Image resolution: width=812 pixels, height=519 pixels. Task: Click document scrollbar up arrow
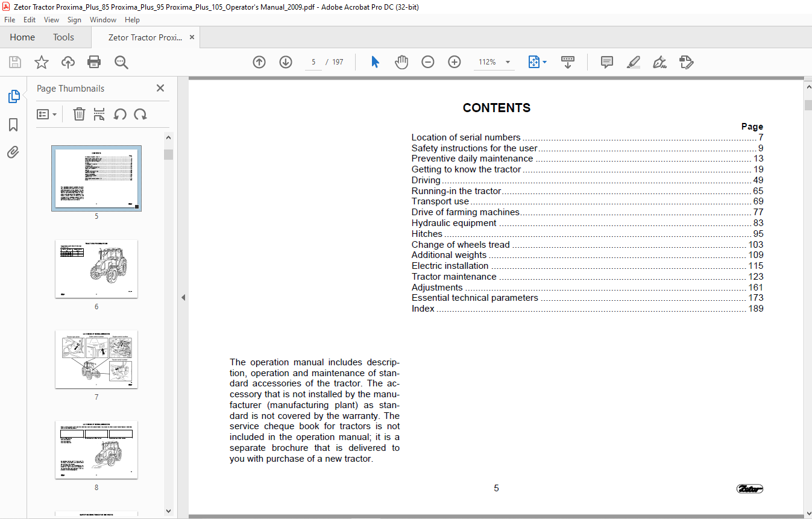click(x=808, y=88)
